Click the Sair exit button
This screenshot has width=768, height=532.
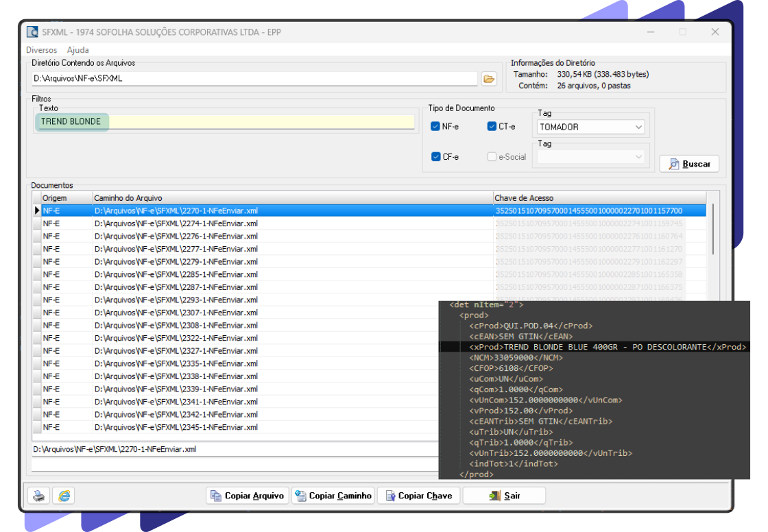[504, 496]
